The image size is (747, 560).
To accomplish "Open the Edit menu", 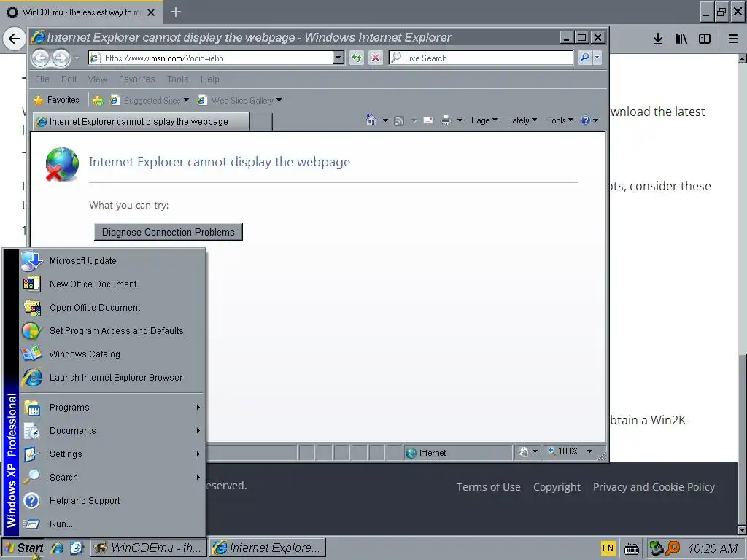I will (x=69, y=79).
